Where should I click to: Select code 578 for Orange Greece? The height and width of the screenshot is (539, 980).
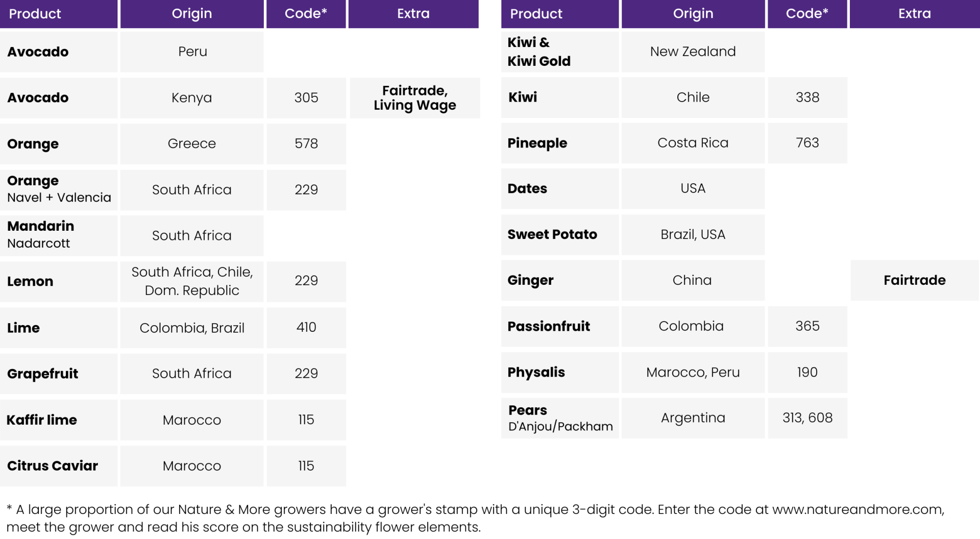tap(306, 143)
